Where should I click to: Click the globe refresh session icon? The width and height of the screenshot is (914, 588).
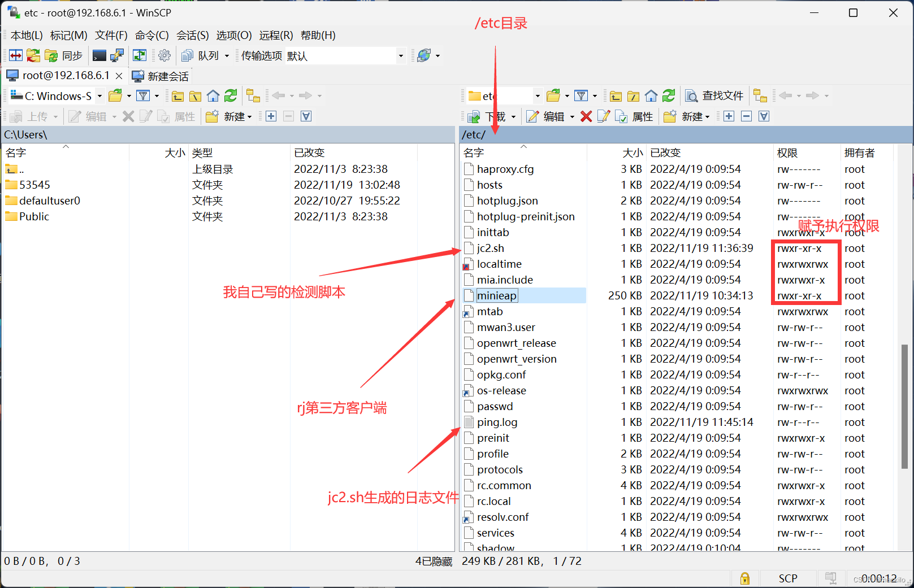click(x=424, y=55)
